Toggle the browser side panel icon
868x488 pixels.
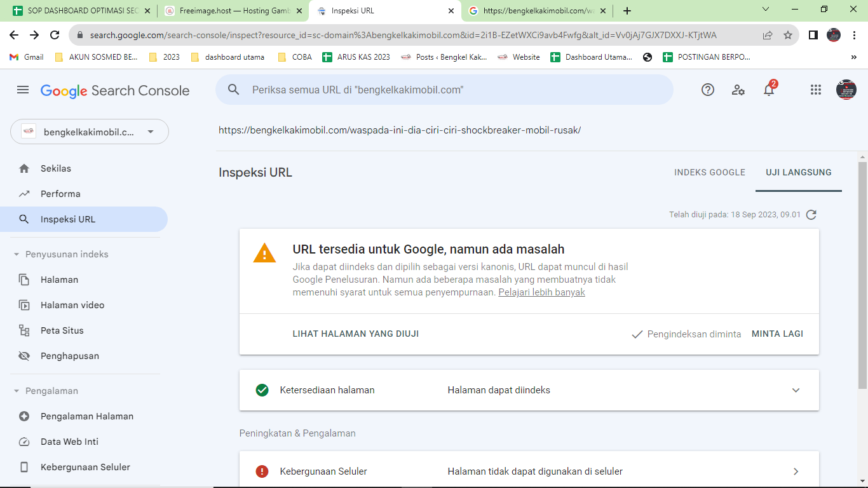(x=813, y=35)
